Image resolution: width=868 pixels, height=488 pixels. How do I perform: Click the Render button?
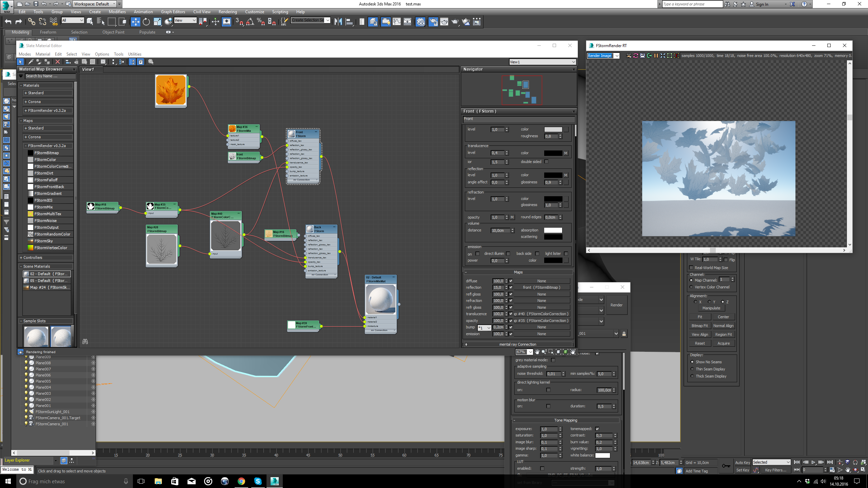(616, 305)
